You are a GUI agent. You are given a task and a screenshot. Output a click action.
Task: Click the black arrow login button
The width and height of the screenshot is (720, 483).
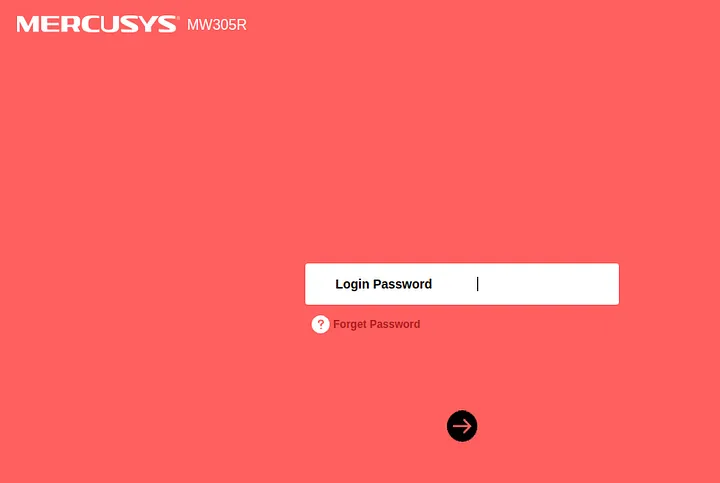(x=462, y=426)
